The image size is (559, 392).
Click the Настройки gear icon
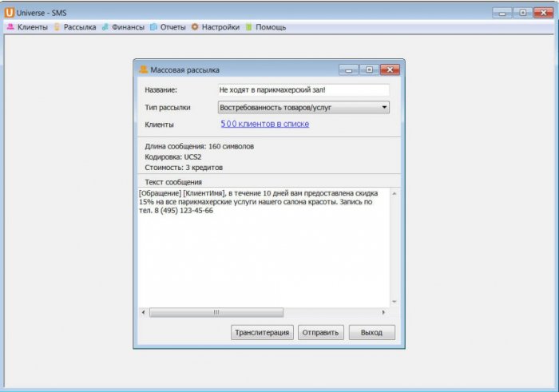pos(195,27)
